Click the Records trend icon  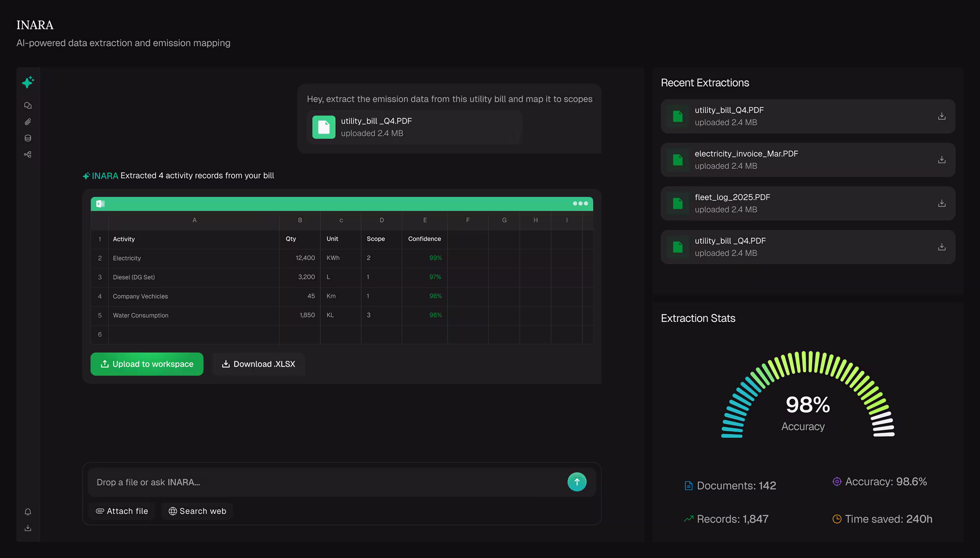click(x=688, y=519)
